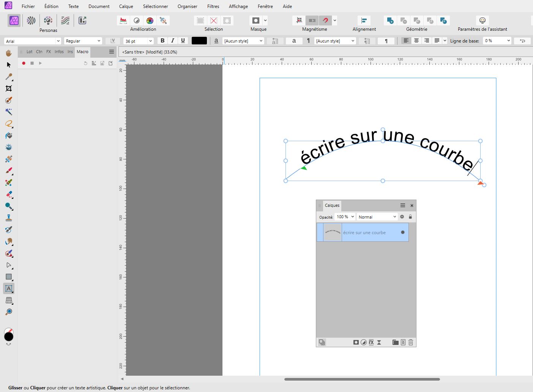Select the View hand tool

[9, 53]
